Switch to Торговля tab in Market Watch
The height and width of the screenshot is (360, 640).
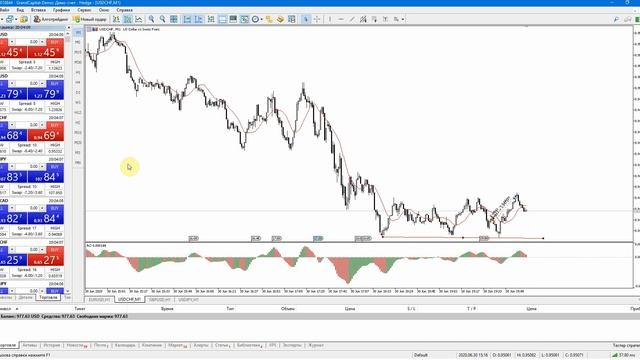tap(48, 298)
